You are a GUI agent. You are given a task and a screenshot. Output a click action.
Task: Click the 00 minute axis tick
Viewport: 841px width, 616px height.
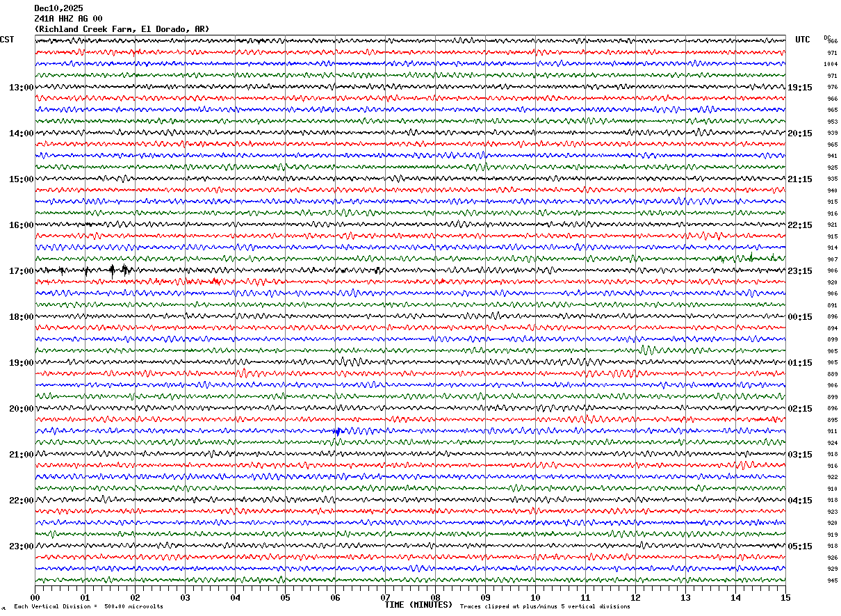[x=35, y=597]
